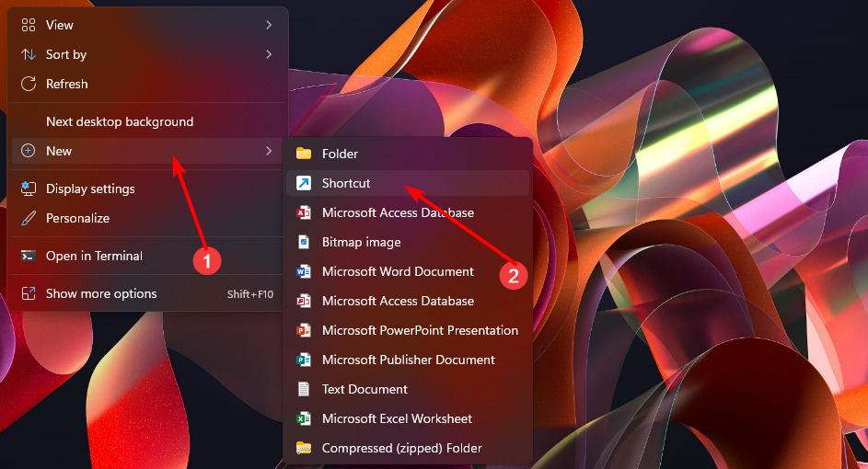Click the New plus-circle icon
This screenshot has height=469, width=868.
(29, 151)
